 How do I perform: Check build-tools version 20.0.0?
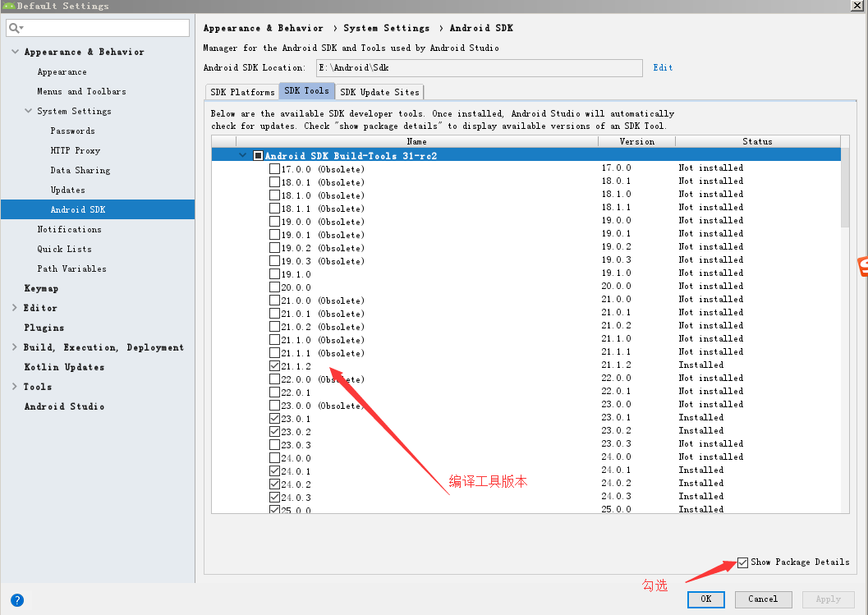coord(274,287)
